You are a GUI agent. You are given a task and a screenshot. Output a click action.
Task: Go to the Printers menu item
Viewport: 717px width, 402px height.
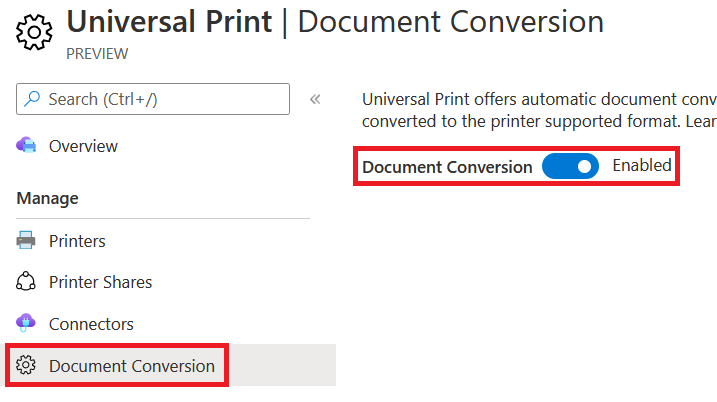pos(77,241)
